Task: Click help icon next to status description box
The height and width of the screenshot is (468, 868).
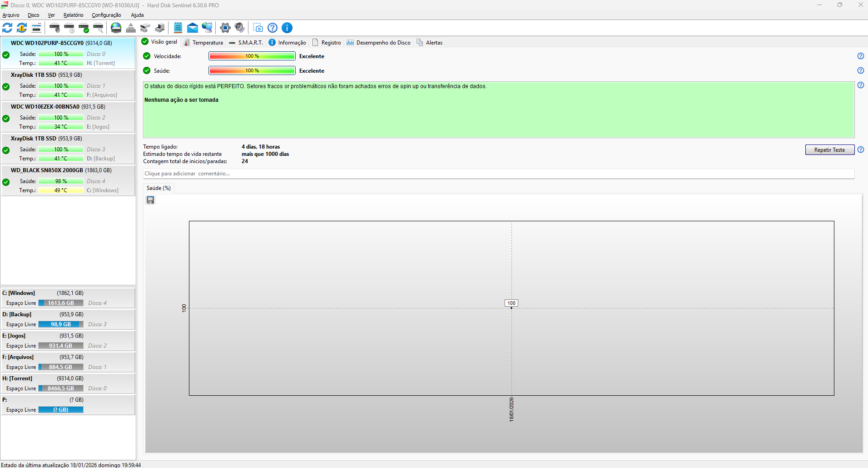Action: click(860, 85)
